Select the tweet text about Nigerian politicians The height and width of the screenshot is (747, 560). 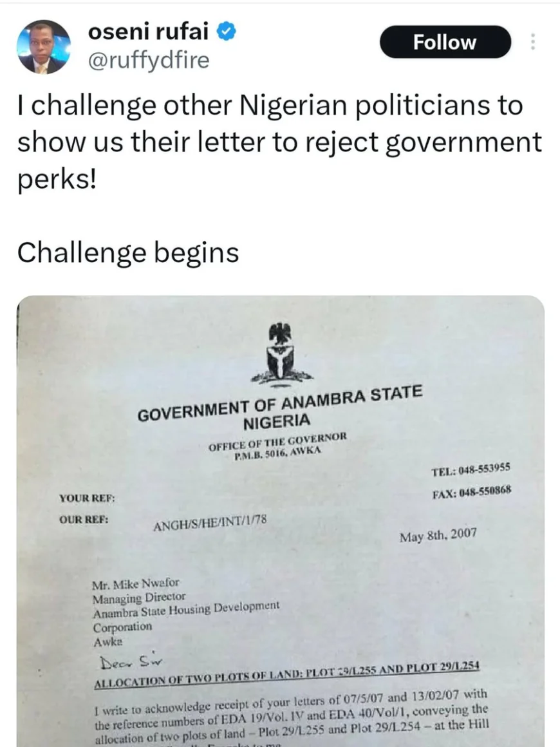(279, 143)
